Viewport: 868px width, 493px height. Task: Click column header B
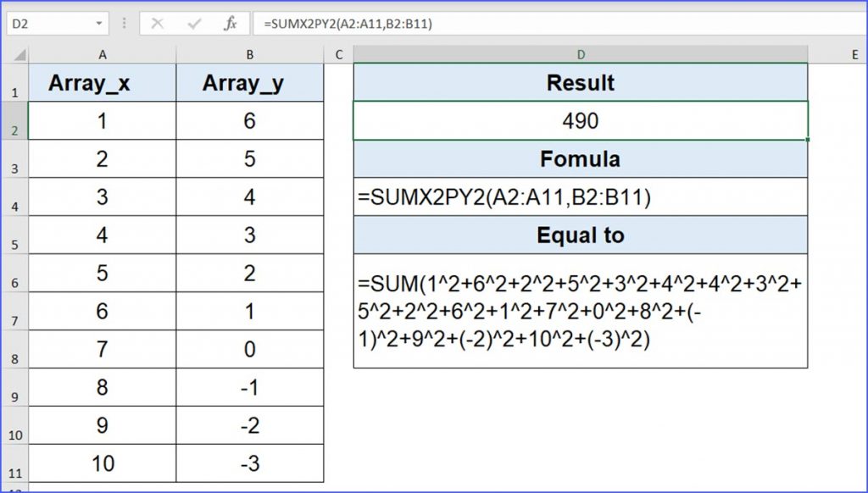click(249, 54)
